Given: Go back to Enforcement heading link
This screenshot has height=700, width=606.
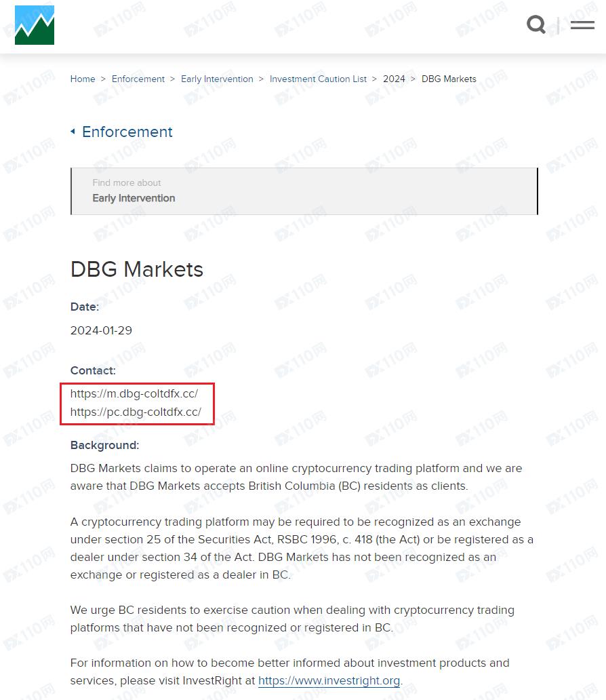Looking at the screenshot, I should 127,132.
